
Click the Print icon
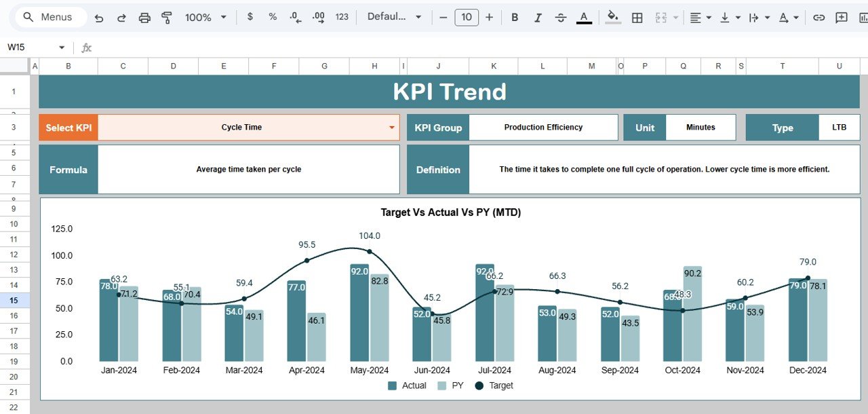click(144, 18)
